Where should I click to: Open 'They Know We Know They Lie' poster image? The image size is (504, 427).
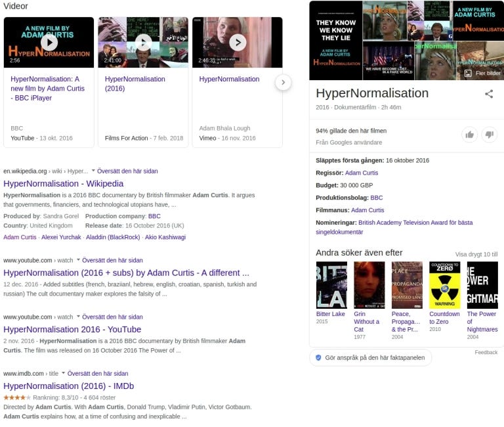click(x=336, y=41)
